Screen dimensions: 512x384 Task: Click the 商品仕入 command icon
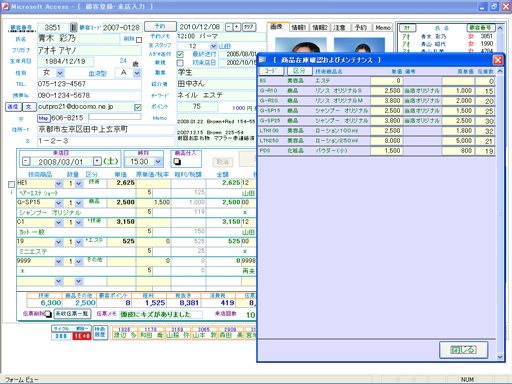177,162
